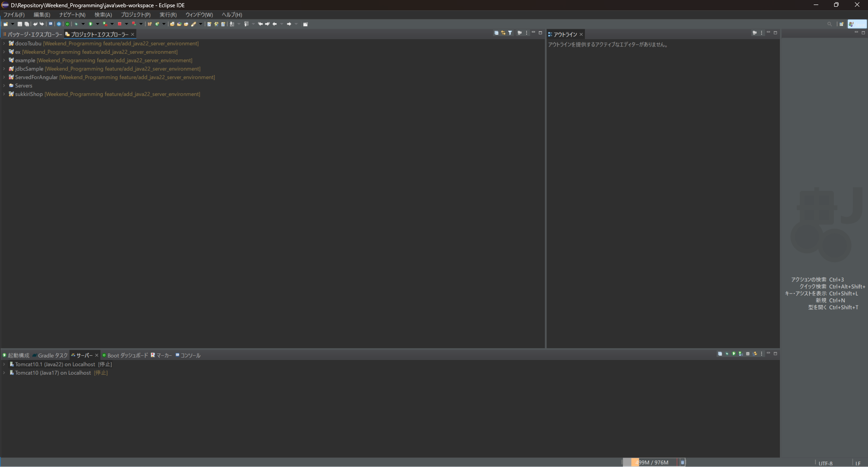868x467 pixels.
Task: Click the green Run toolbar icon
Action: [x=90, y=24]
